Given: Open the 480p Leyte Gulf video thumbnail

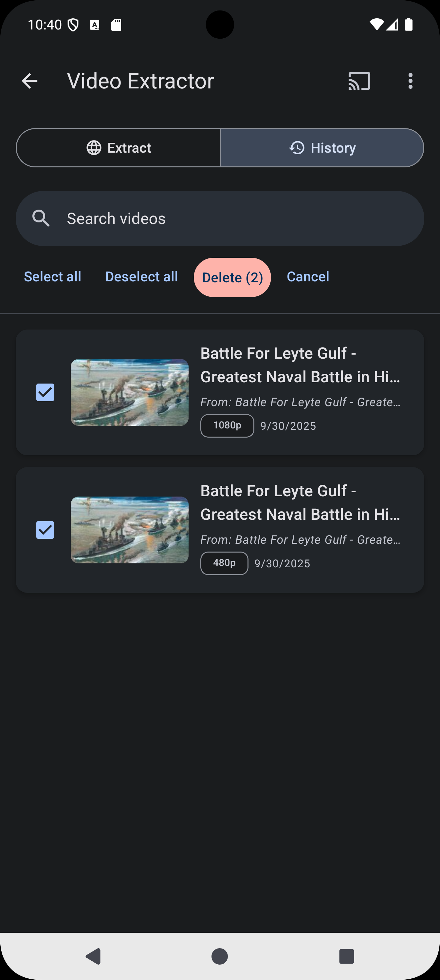Looking at the screenshot, I should [x=130, y=530].
